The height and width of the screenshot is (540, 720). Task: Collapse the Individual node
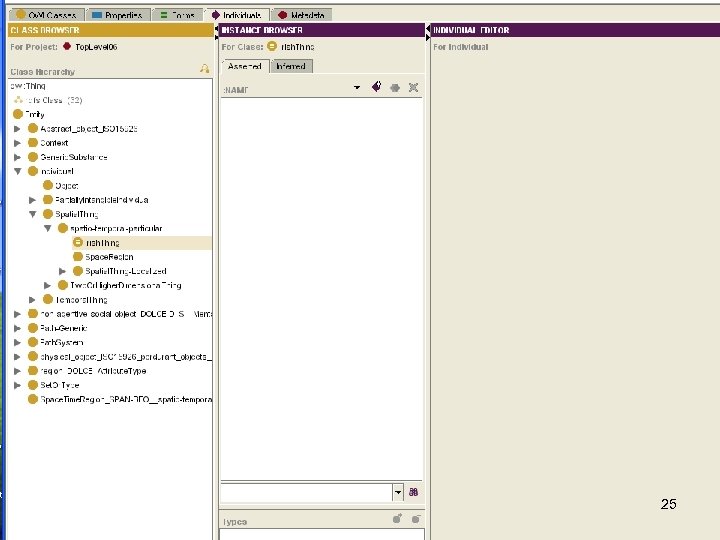[x=17, y=171]
